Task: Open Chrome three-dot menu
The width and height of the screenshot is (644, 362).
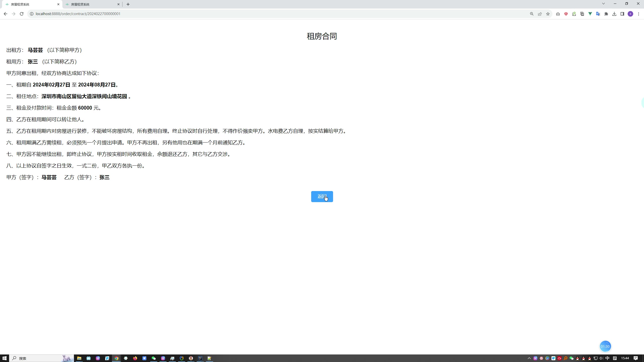Action: (x=638, y=14)
